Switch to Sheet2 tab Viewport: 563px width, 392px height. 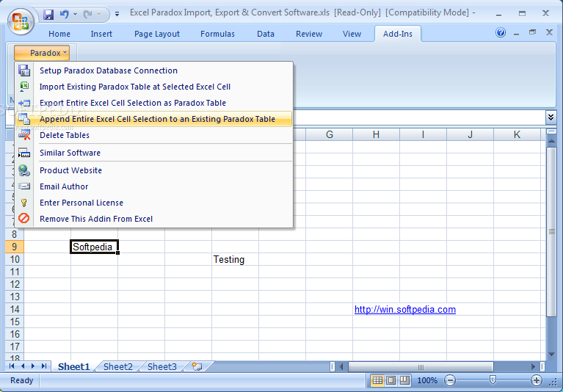tap(118, 366)
